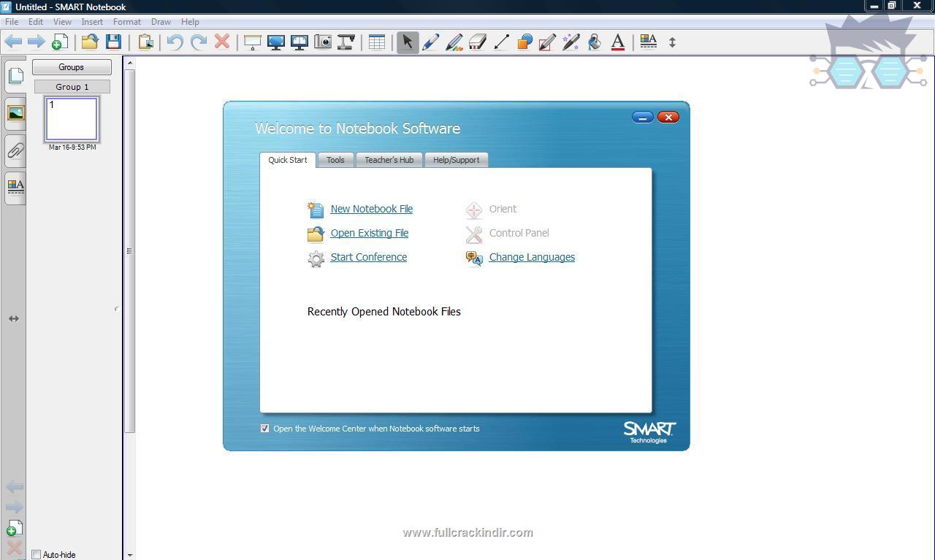Screen dimensions: 935x560
Task: Add a new page from the top toolbar
Action: pyautogui.click(x=60, y=42)
